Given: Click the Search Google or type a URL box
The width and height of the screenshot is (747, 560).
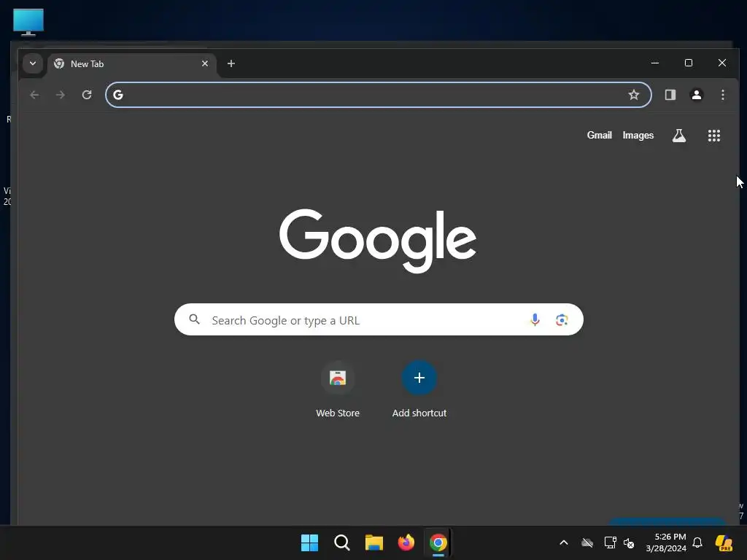Looking at the screenshot, I should point(379,319).
